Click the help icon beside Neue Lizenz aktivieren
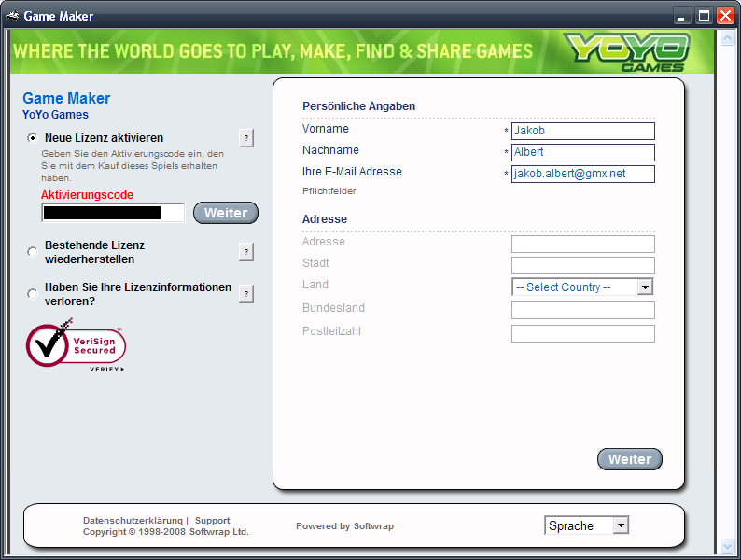This screenshot has height=560, width=741. [x=246, y=138]
